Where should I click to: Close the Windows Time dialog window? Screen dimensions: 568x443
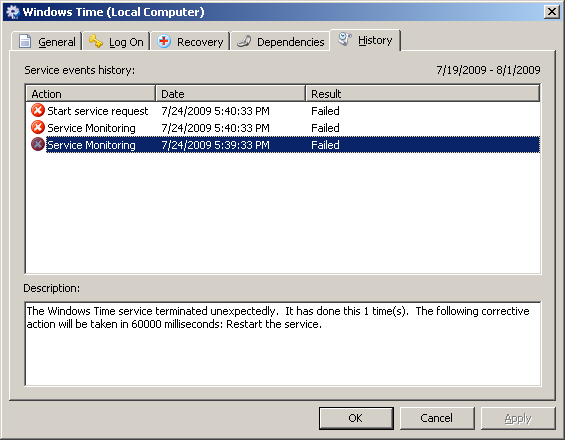point(552,12)
